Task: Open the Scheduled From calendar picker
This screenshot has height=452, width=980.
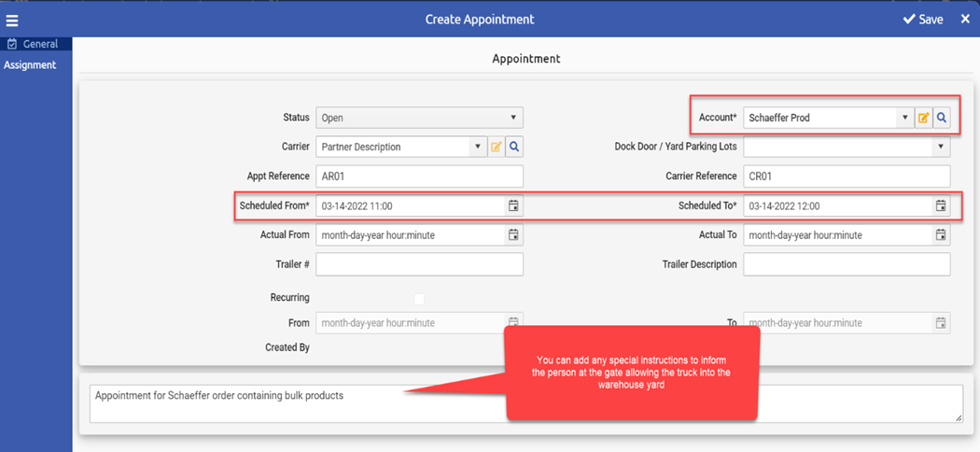Action: (513, 205)
